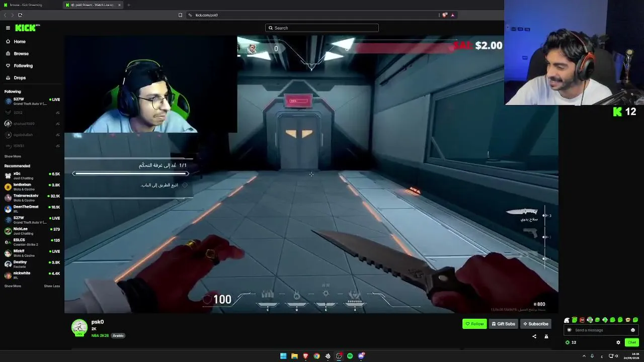Screen dimensions: 644x362
Task: Click the taskbar microphone icon
Action: pyautogui.click(x=592, y=356)
